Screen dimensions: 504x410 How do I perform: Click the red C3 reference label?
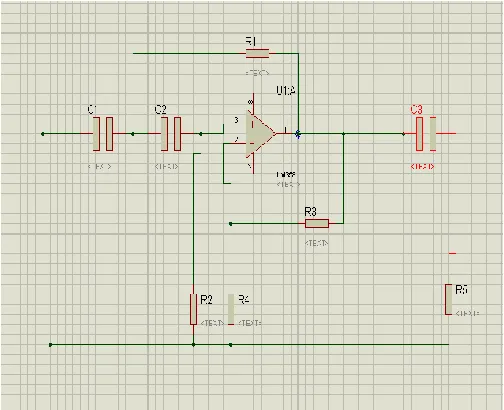(x=417, y=109)
